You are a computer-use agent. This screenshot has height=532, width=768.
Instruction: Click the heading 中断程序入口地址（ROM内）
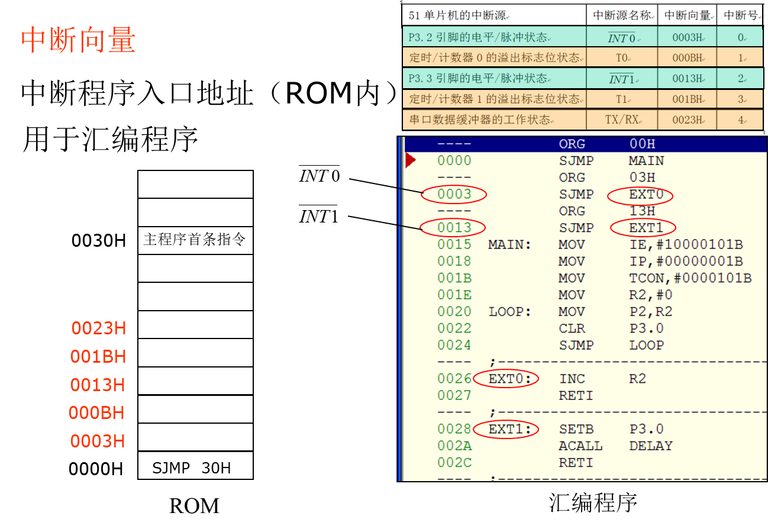[209, 94]
